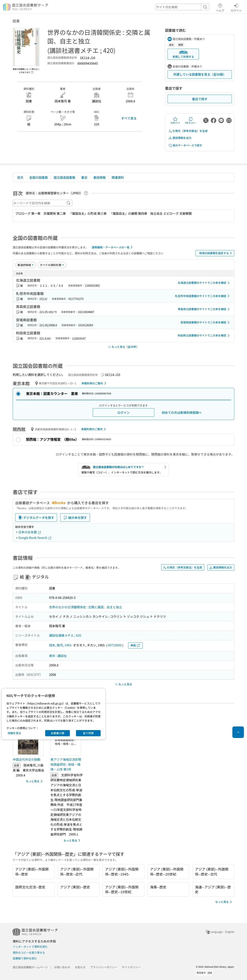The image size is (247, 980).
Task: Jump to the 国立国会図書館 tab
Action: pyautogui.click(x=64, y=178)
